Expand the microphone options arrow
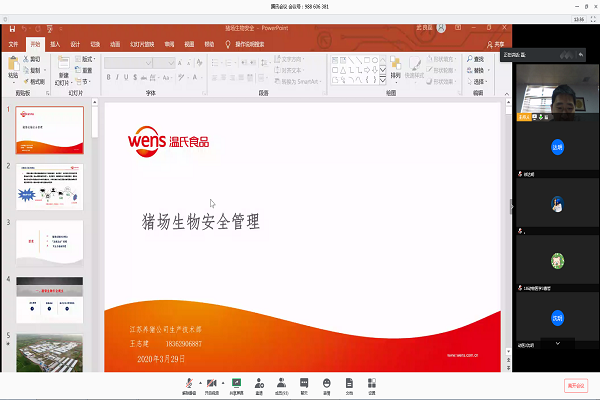This screenshot has width=600, height=400. pyautogui.click(x=199, y=383)
